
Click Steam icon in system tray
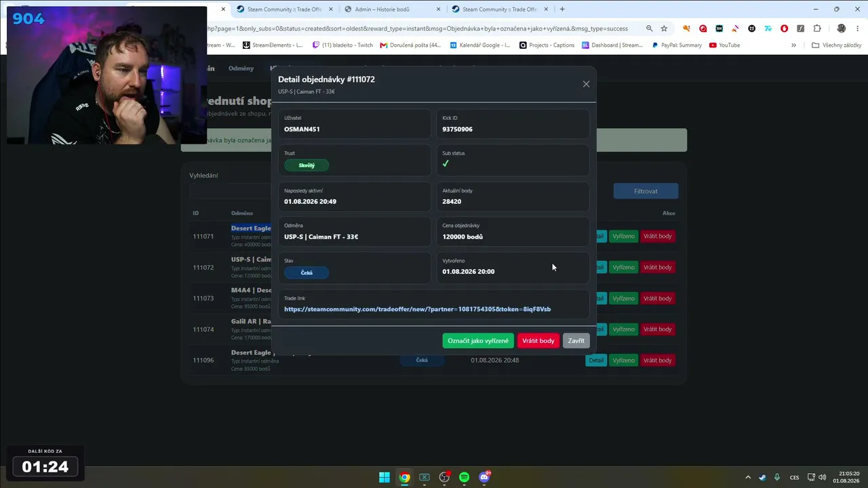(x=763, y=477)
